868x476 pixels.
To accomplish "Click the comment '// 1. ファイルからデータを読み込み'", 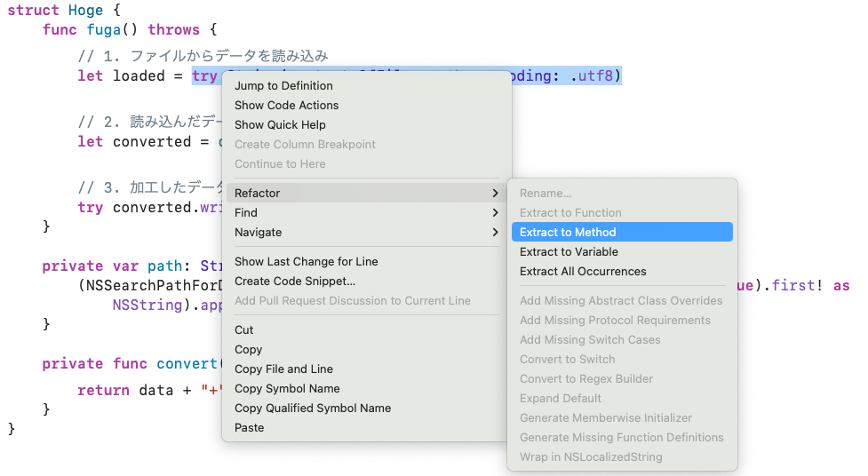I will (x=203, y=56).
